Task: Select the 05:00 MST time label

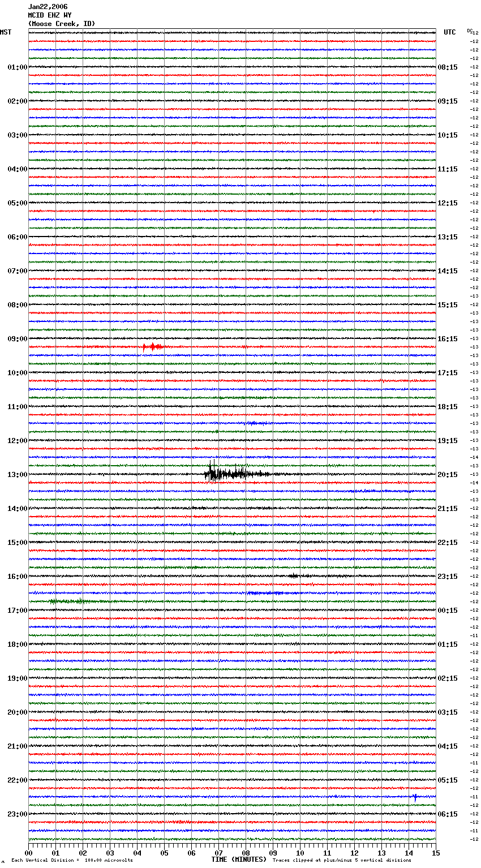Action: pyautogui.click(x=18, y=203)
